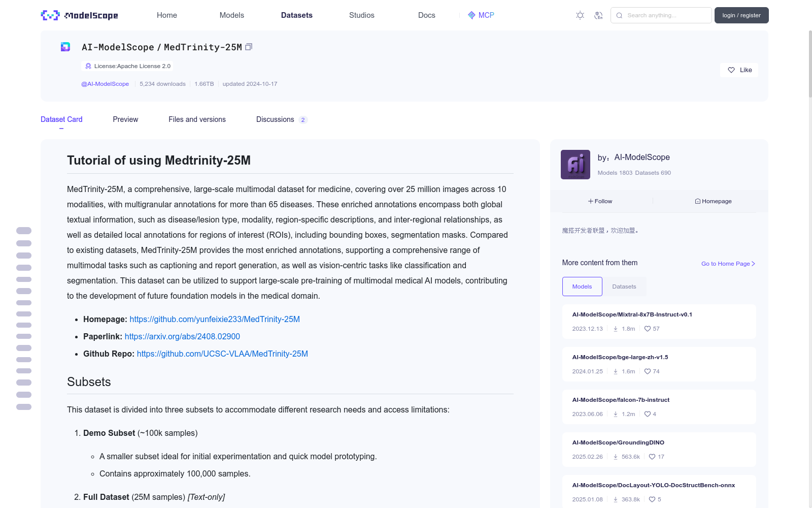Click the AI-ModelScope organization avatar icon in header

coord(65,47)
